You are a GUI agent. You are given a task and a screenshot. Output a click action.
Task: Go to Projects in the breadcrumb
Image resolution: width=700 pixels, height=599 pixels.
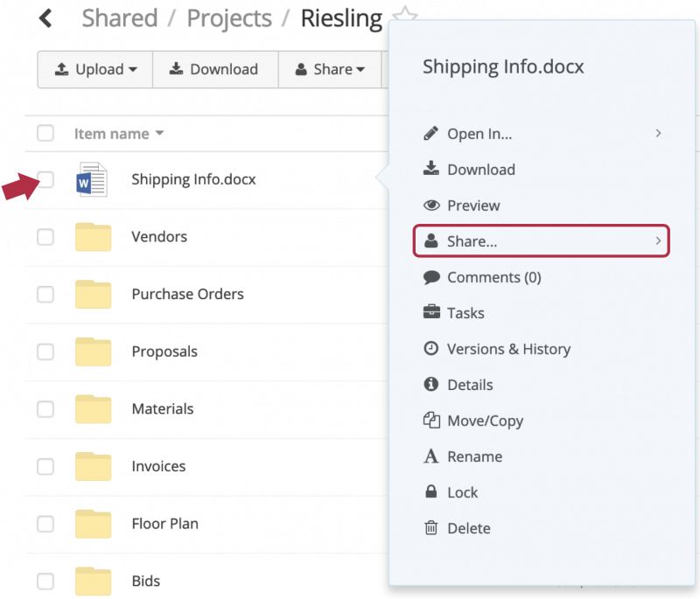229,18
